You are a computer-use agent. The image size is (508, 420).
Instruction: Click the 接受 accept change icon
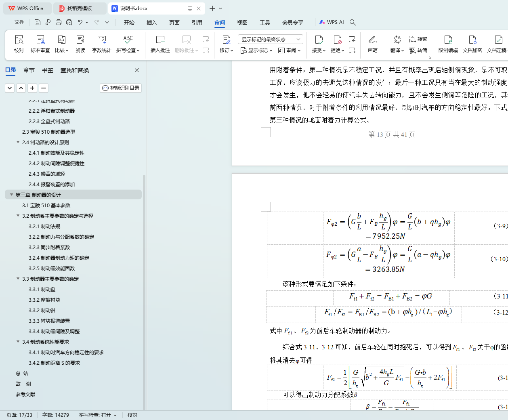pos(319,40)
